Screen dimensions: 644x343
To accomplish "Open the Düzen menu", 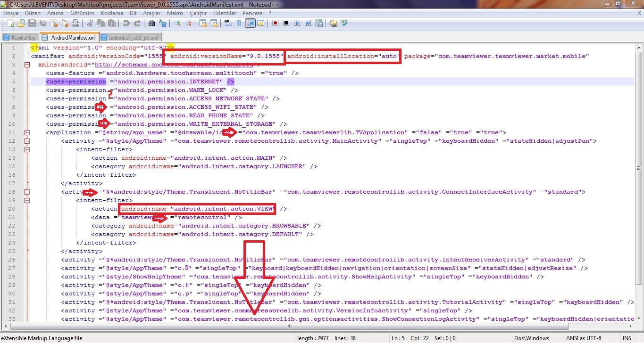I will 32,13.
